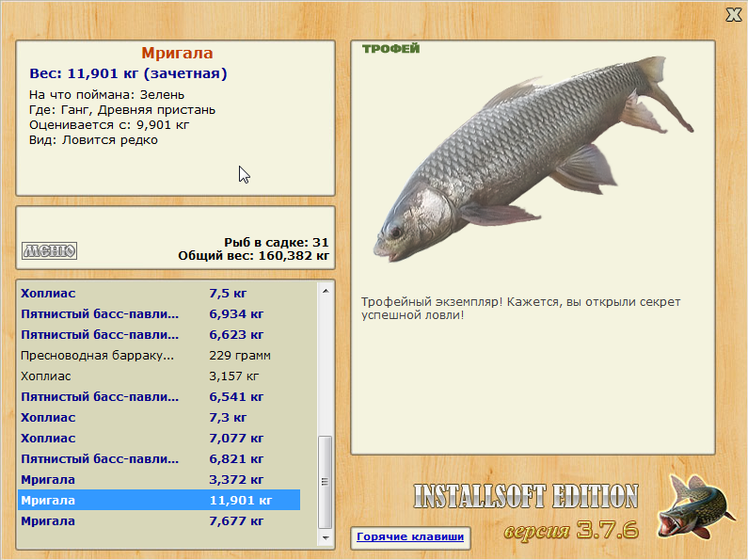The width and height of the screenshot is (748, 560).
Task: Click the Оценивается с: 9,901 кг line
Action: click(109, 125)
